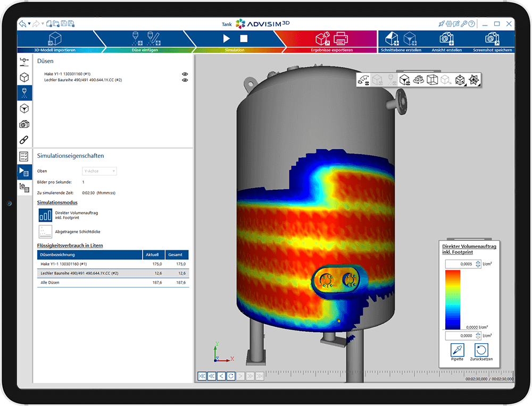Image resolution: width=532 pixels, height=406 pixels.
Task: Select Lechler Baureihe 490/491 in nozzle list
Action: 83,80
